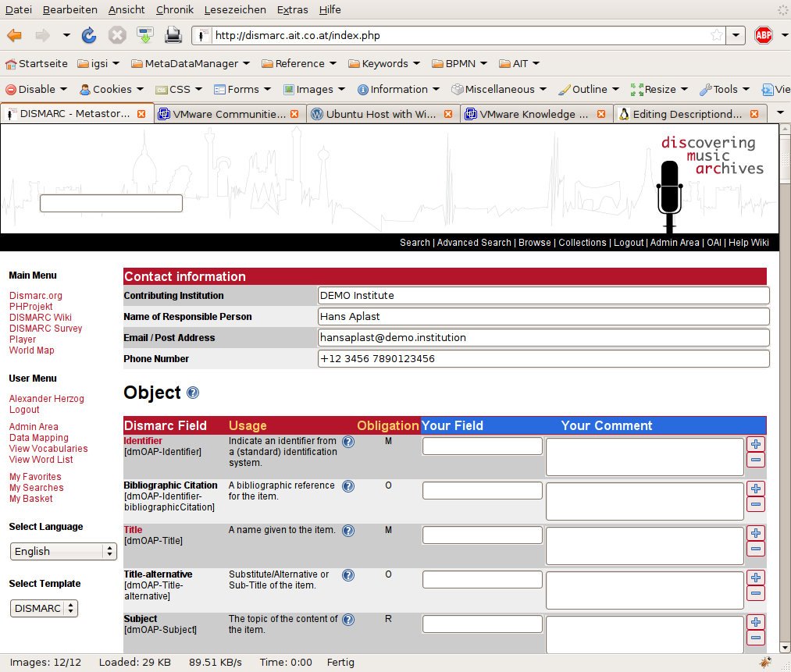Click the Your Field input for Identifier
The height and width of the screenshot is (672, 791).
(483, 446)
